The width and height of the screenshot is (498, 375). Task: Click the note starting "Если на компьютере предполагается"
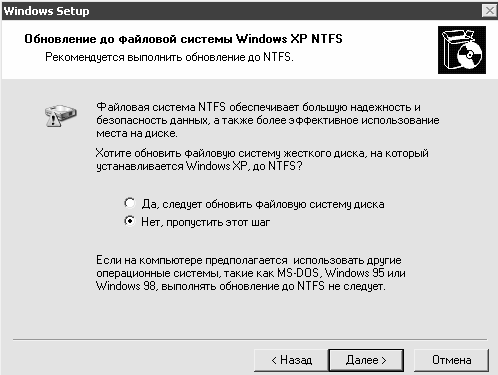coord(251,273)
